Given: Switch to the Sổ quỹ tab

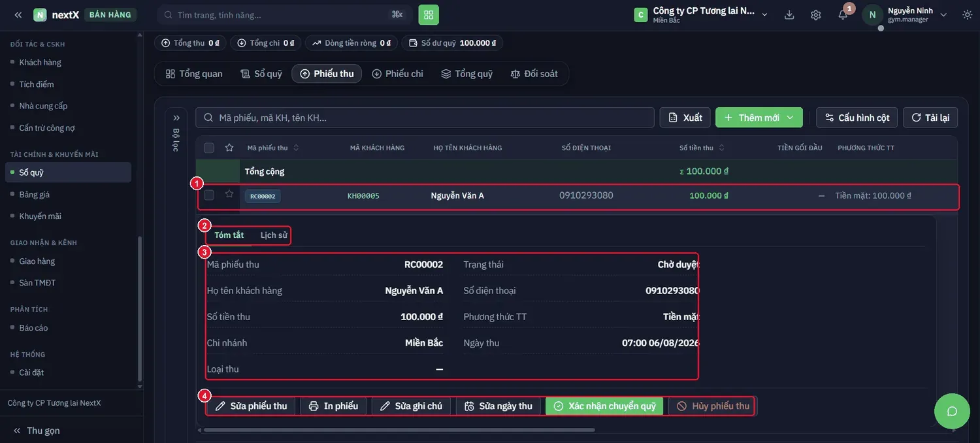Looking at the screenshot, I should 261,74.
